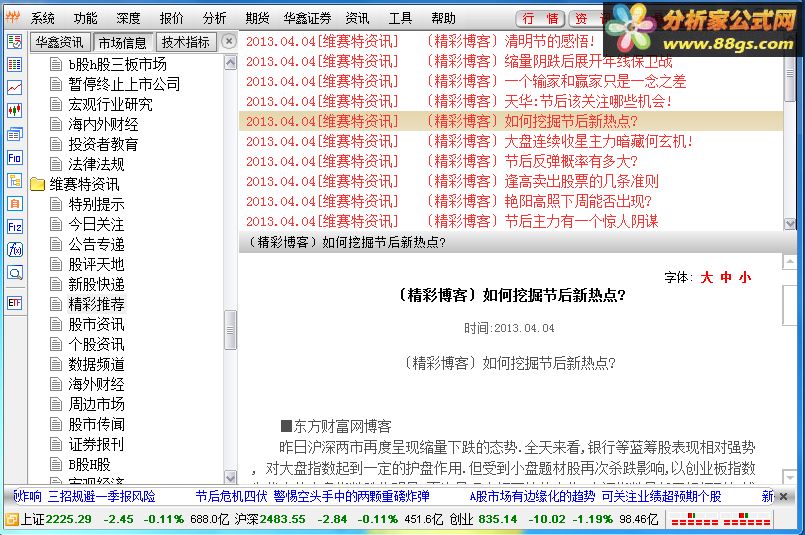Open the 华鑫证券 menu
The height and width of the screenshot is (535, 805).
[x=308, y=18]
